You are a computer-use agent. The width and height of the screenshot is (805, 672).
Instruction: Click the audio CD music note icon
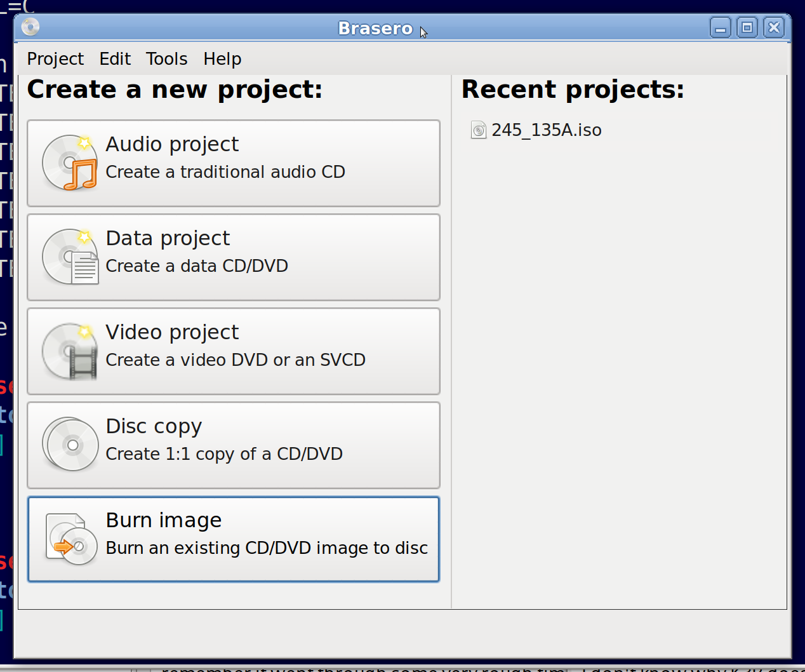(70, 163)
